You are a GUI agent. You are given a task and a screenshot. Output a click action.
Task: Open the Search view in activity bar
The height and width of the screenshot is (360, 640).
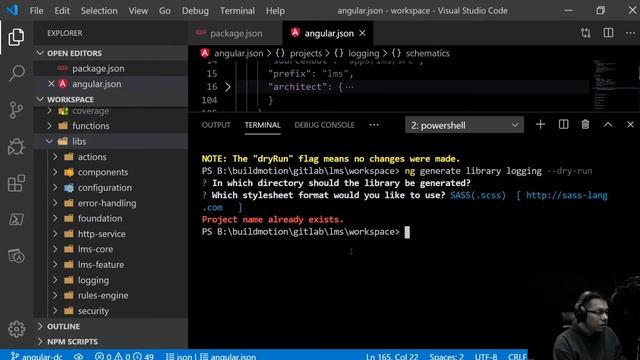pyautogui.click(x=16, y=73)
